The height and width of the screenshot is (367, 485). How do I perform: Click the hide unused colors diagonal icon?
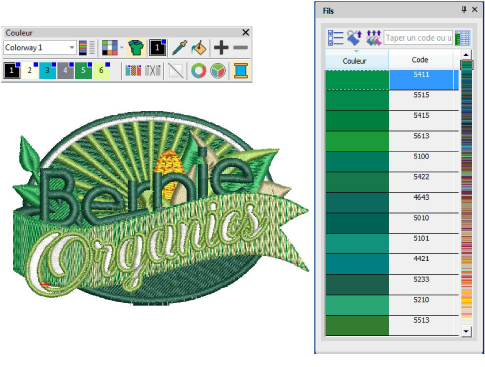coord(176,70)
